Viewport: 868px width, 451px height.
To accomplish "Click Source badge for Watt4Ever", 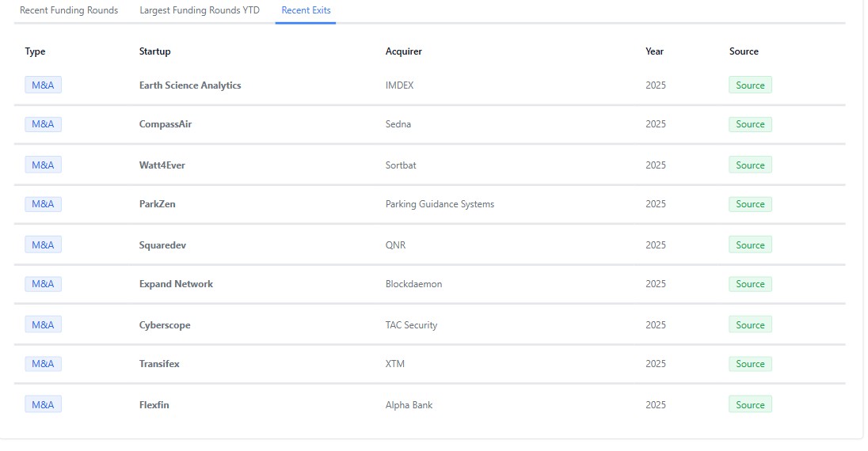I will coord(750,165).
